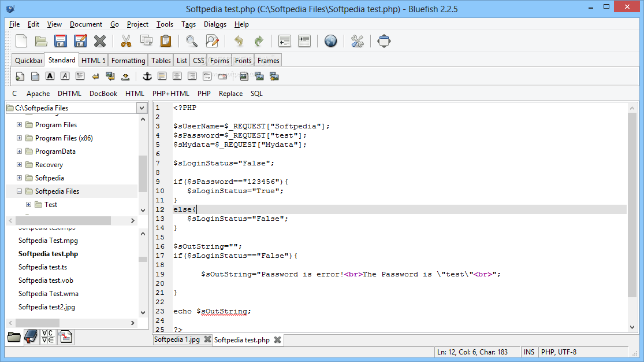Click the Save As floppy-with-pencil icon
Screen dimensions: 644x362
click(80, 41)
